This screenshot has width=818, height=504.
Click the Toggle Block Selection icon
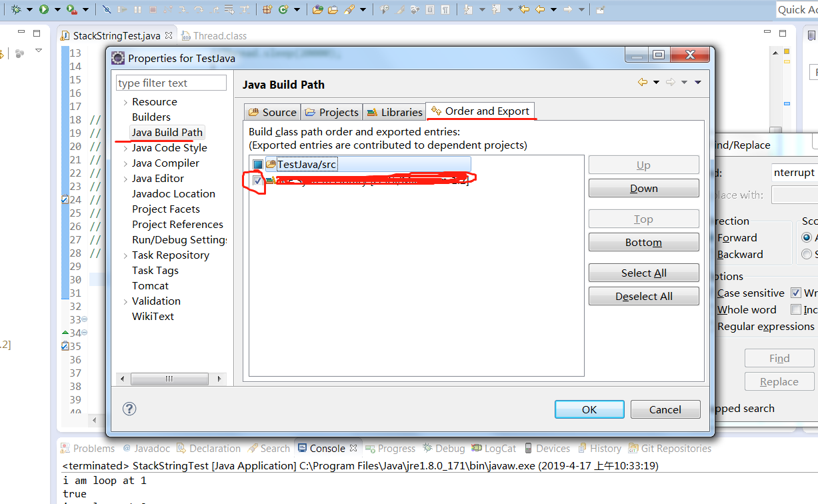tap(429, 9)
